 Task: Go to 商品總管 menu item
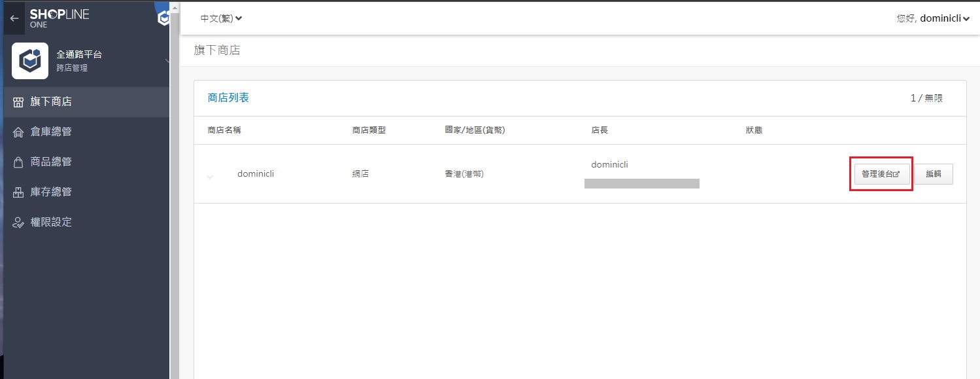(x=86, y=162)
